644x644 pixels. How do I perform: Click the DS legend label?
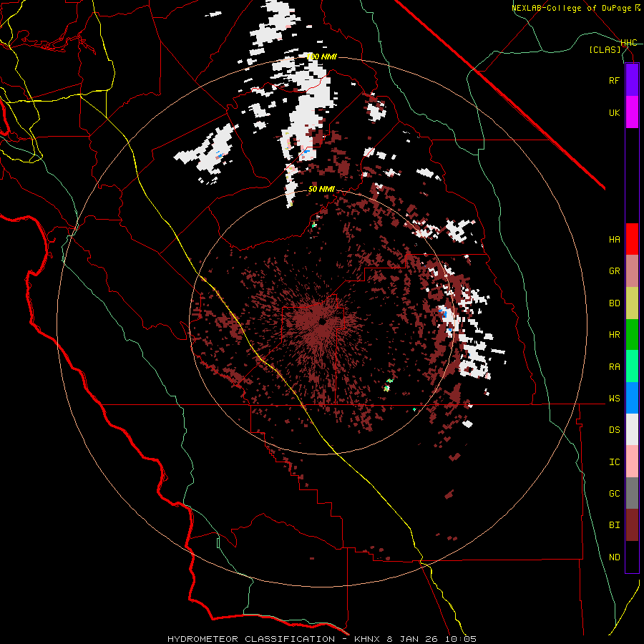tap(614, 430)
